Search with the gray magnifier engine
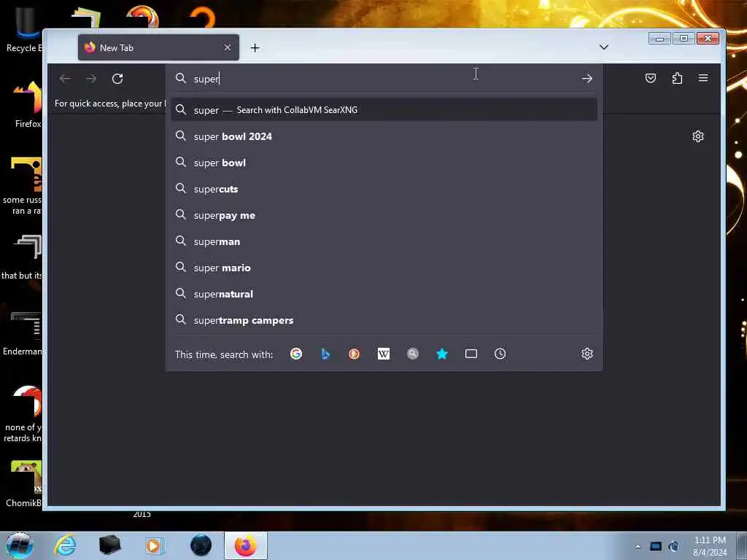This screenshot has width=747, height=560. pos(413,354)
